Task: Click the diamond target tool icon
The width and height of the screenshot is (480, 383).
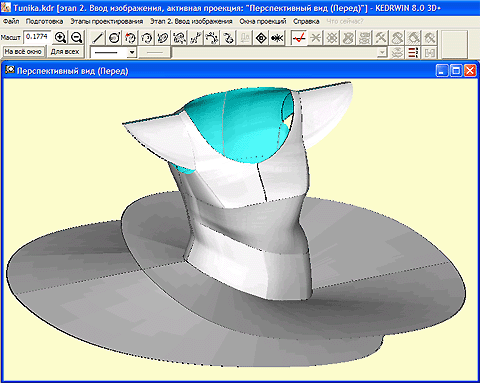Action: coord(261,38)
